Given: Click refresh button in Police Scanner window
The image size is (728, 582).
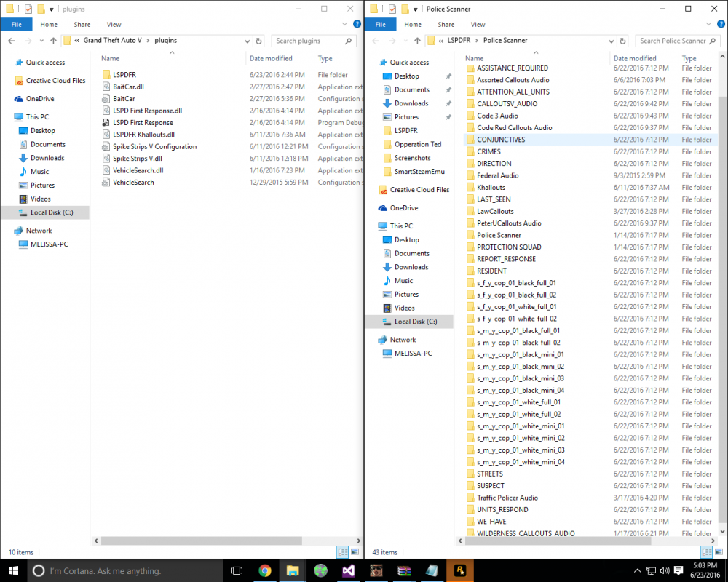Looking at the screenshot, I should [622, 41].
